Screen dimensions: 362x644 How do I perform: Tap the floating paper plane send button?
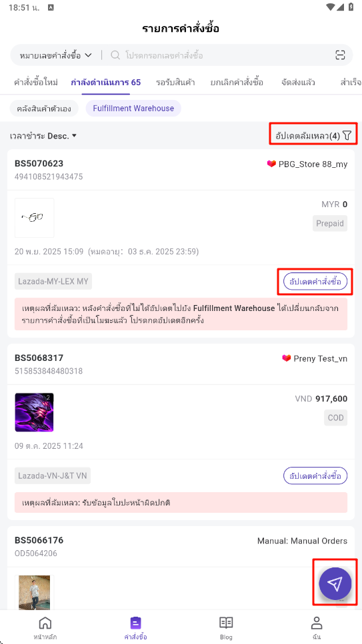pos(335,583)
